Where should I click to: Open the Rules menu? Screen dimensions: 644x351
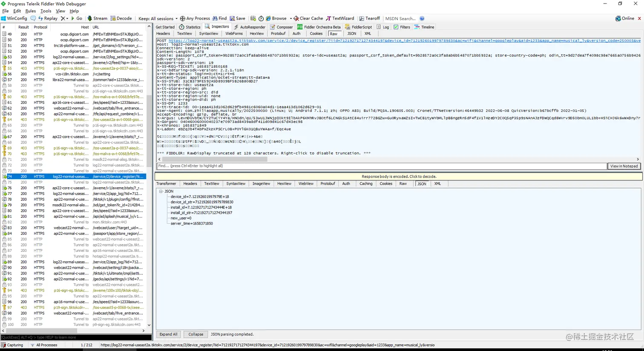30,11
